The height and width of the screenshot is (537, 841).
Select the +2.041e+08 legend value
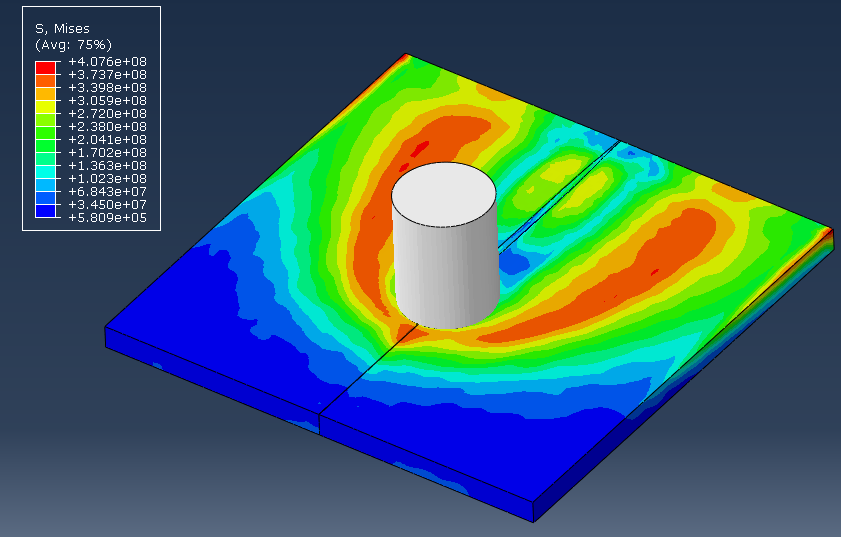(x=107, y=139)
